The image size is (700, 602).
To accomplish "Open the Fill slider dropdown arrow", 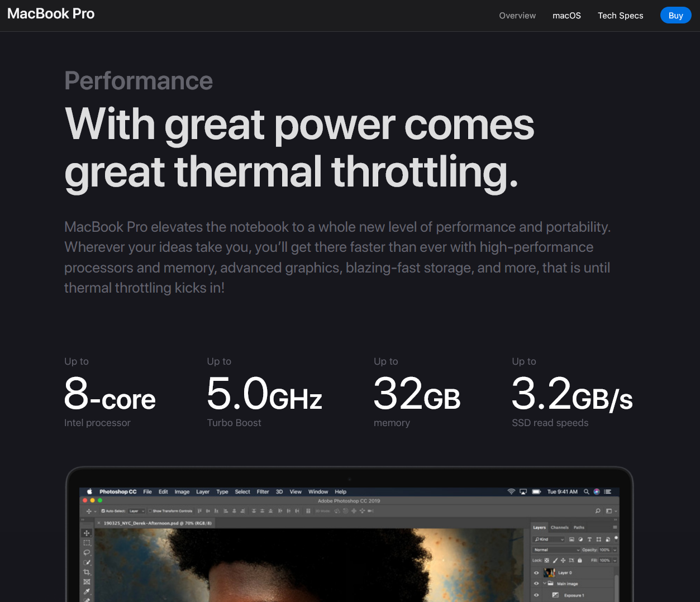I will pyautogui.click(x=615, y=560).
